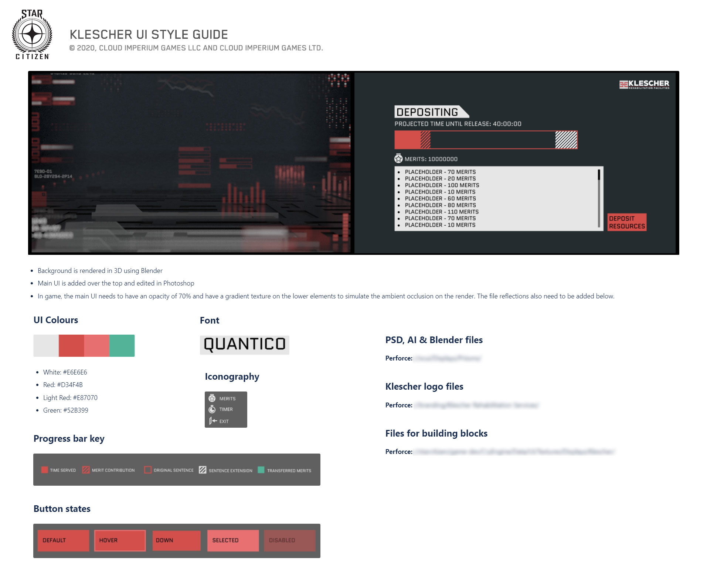Screen dimensions: 714x588
Task: Click the DEFAULT state button
Action: click(x=63, y=540)
